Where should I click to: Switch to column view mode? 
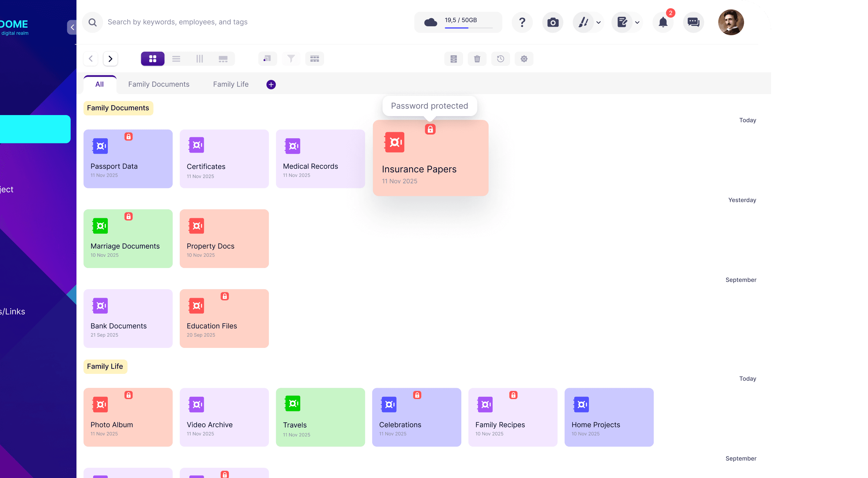(x=200, y=59)
